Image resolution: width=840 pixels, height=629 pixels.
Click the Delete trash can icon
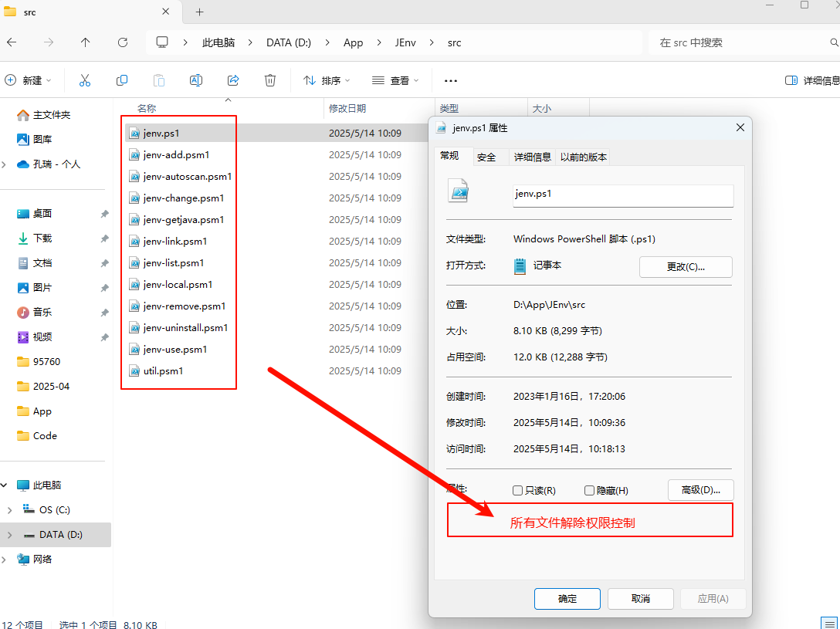(270, 80)
